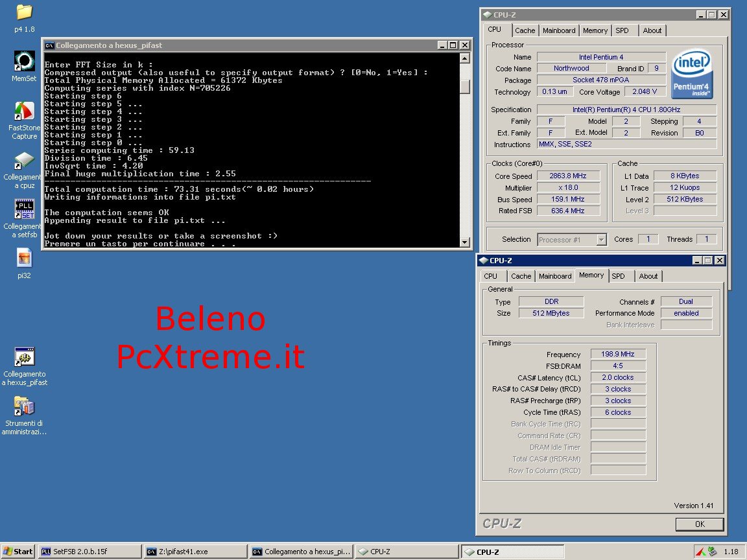Click memory Frequency value 198.9 MHz
The height and width of the screenshot is (560, 747).
[618, 354]
